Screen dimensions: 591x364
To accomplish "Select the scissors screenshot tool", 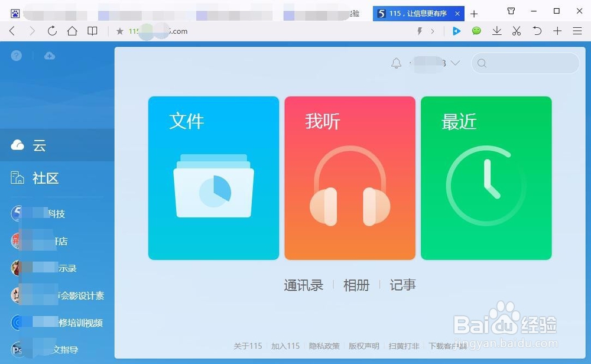I will point(517,31).
